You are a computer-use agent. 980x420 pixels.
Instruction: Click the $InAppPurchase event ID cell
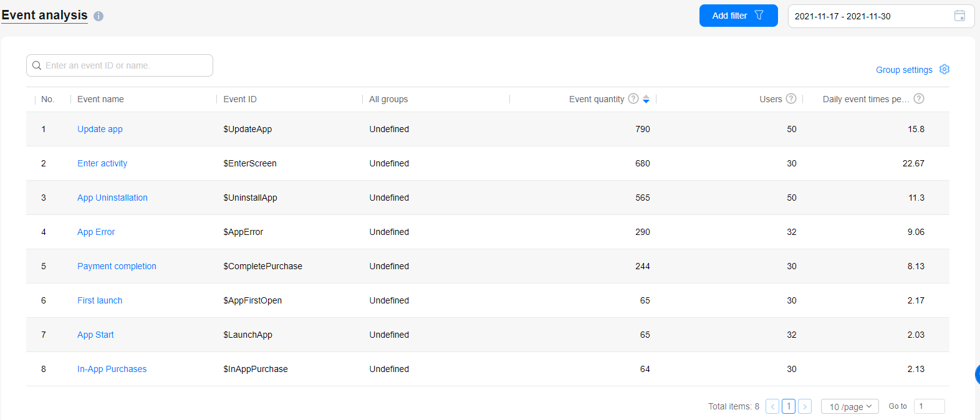[256, 369]
